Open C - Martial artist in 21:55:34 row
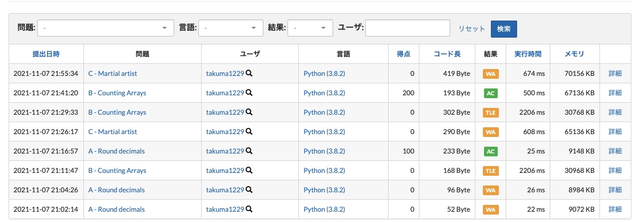This screenshot has width=644, height=222. click(113, 74)
